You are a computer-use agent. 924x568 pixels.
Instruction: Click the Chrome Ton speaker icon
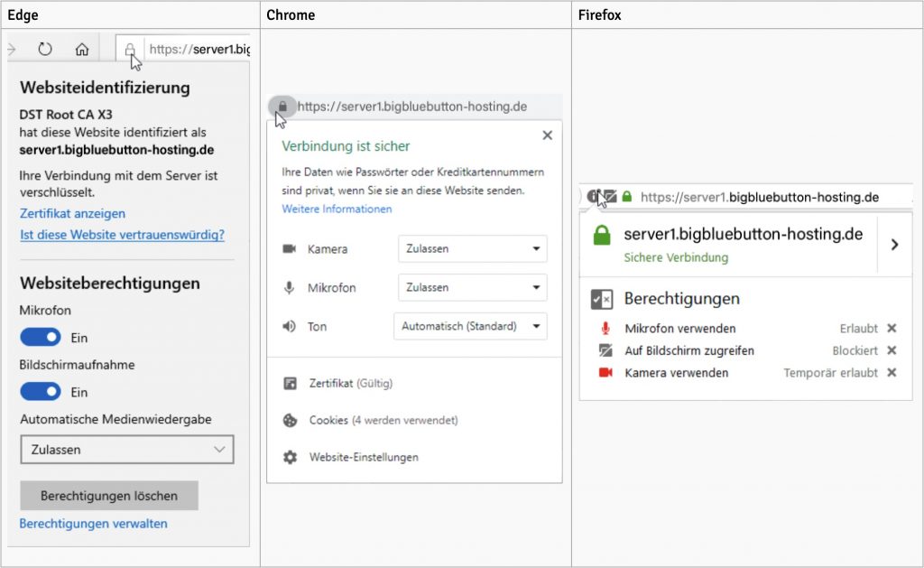point(290,326)
